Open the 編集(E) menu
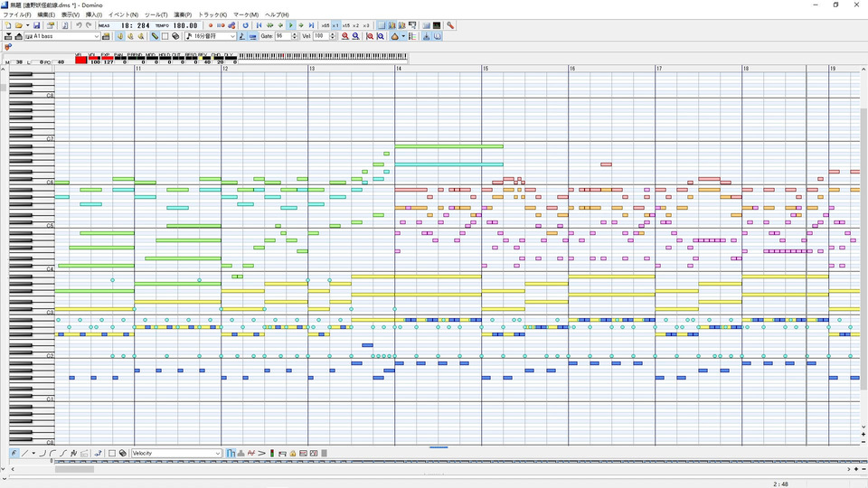Image resolution: width=868 pixels, height=488 pixels. [46, 14]
